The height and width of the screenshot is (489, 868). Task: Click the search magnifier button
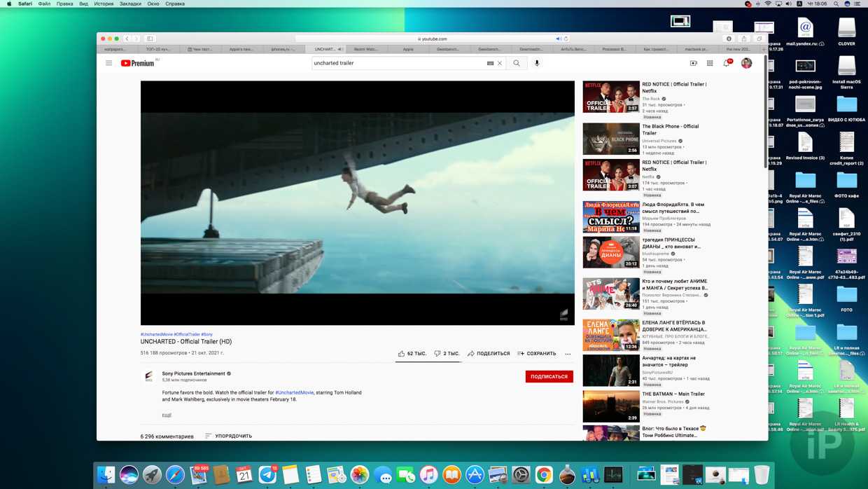click(x=517, y=63)
